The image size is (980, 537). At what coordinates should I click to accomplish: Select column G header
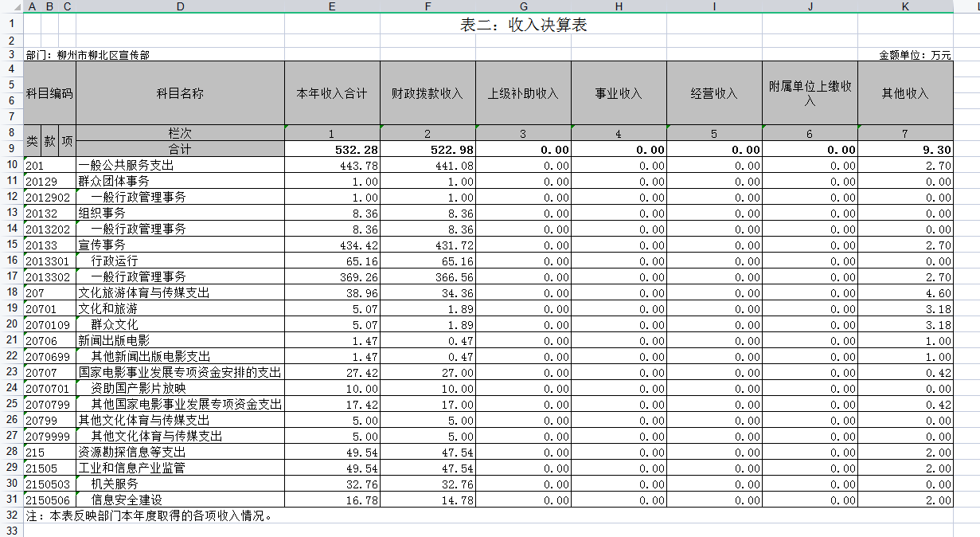[x=523, y=6]
